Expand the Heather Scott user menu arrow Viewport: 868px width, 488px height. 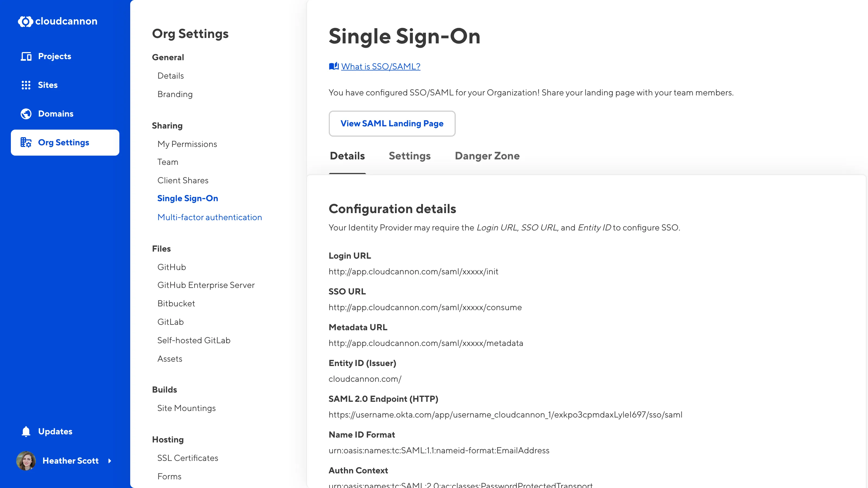click(110, 461)
